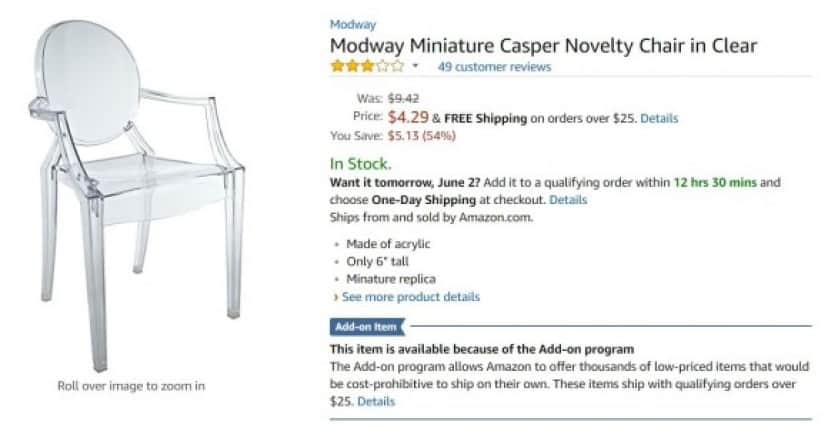Click the blue Add-on Item badge

[x=366, y=327]
